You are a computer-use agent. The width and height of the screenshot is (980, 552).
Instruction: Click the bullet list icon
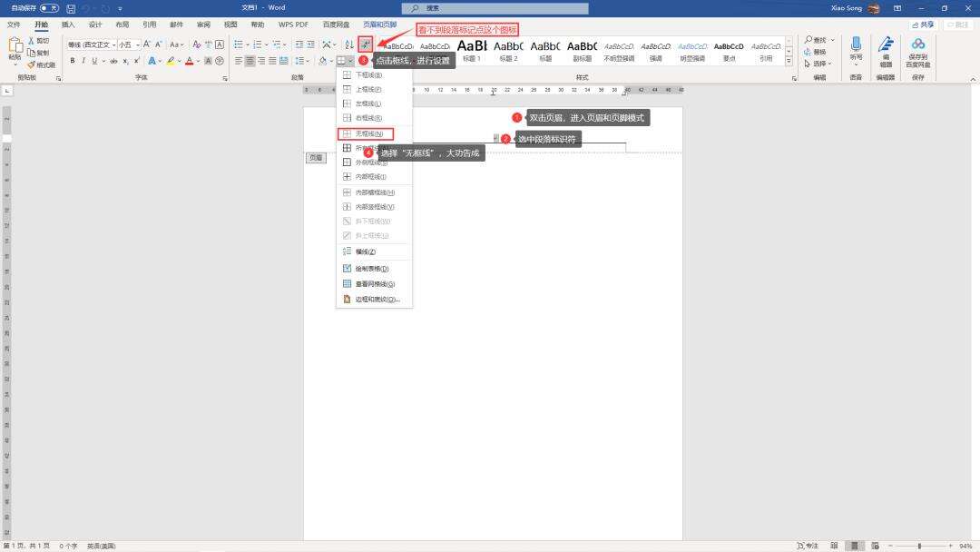(239, 44)
